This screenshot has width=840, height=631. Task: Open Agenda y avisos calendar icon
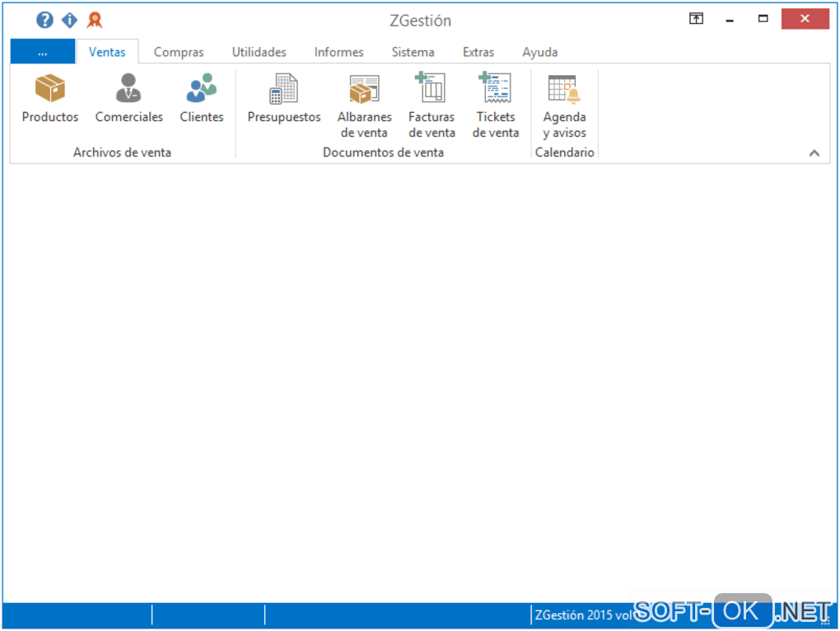[564, 89]
